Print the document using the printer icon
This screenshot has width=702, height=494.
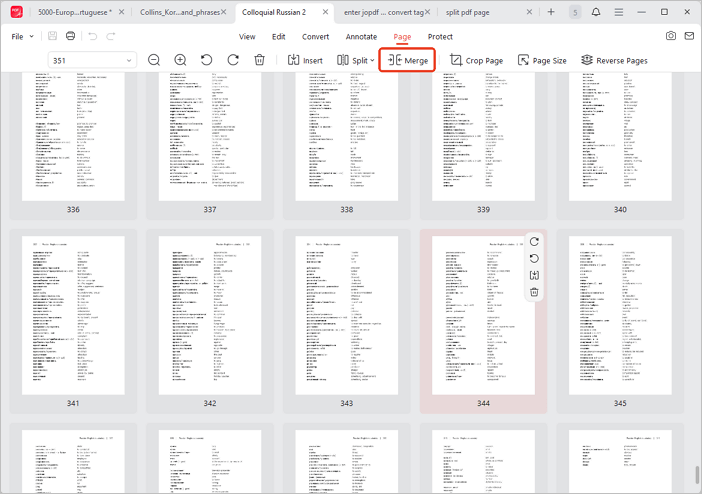tap(70, 36)
